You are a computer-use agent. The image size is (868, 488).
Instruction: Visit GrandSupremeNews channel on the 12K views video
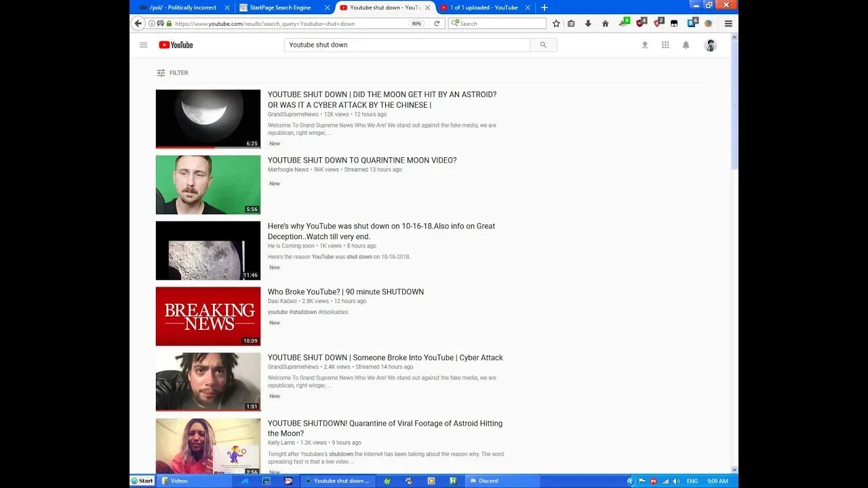tap(293, 115)
